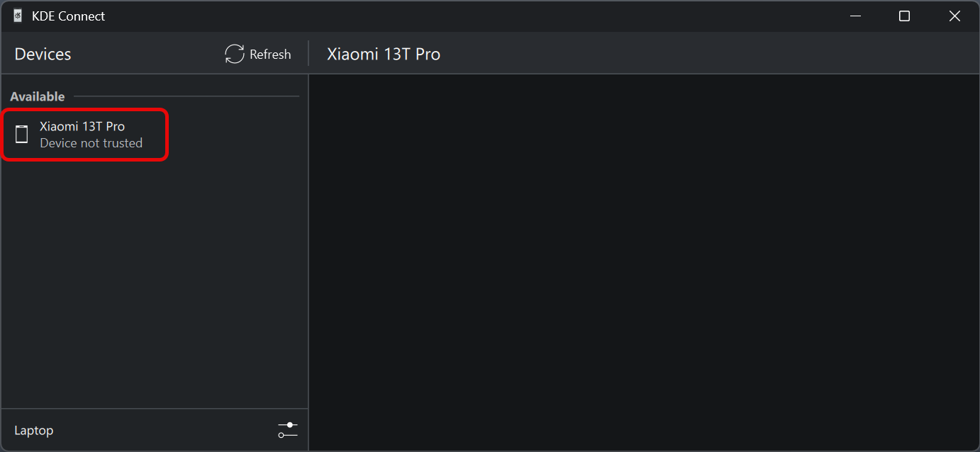Click the Laptop device name label
Screen dimensions: 980x452
(33, 431)
